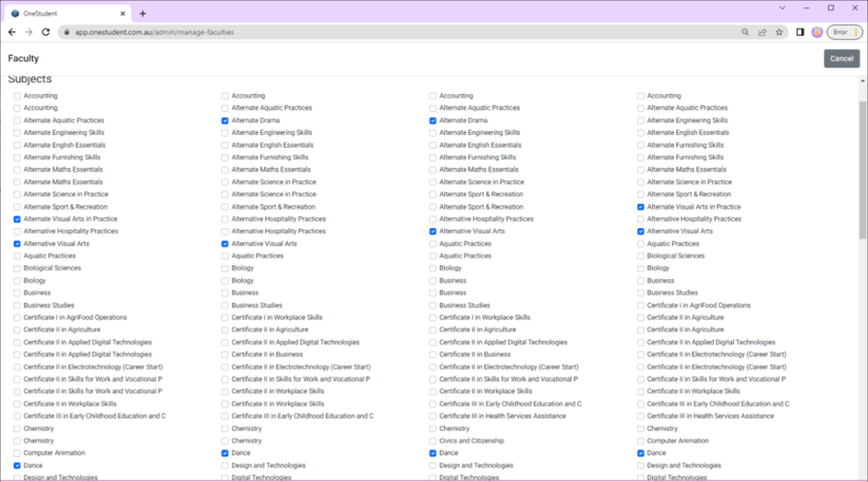Click the user profile avatar
Screen dimensions: 868x482
tap(817, 32)
